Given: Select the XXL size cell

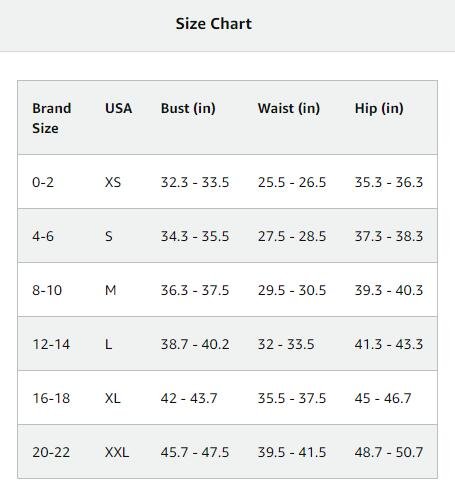Looking at the screenshot, I should pos(117,452).
